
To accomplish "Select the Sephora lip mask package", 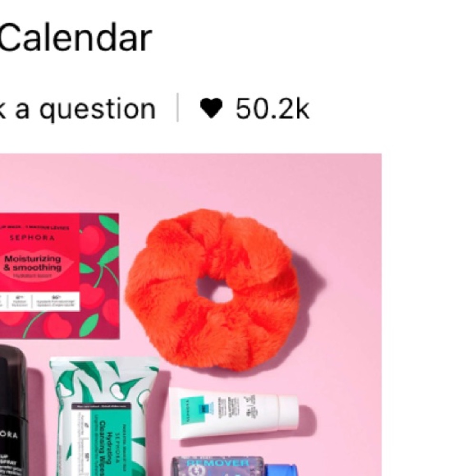I will [x=59, y=276].
